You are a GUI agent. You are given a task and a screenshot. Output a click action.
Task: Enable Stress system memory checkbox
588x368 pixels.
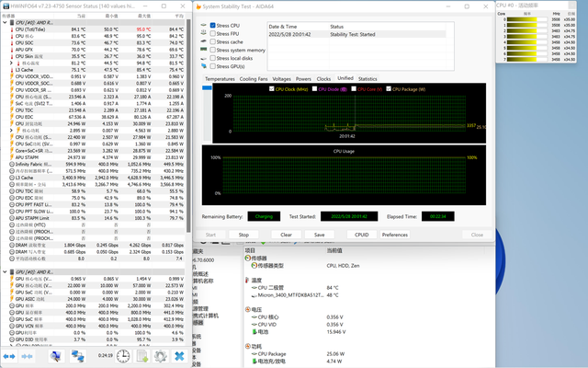click(x=213, y=51)
